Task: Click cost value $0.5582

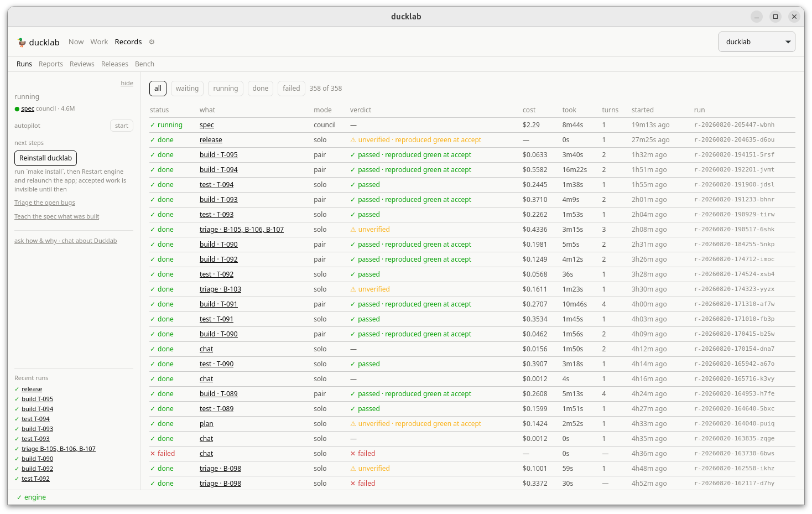Action: [x=535, y=170]
